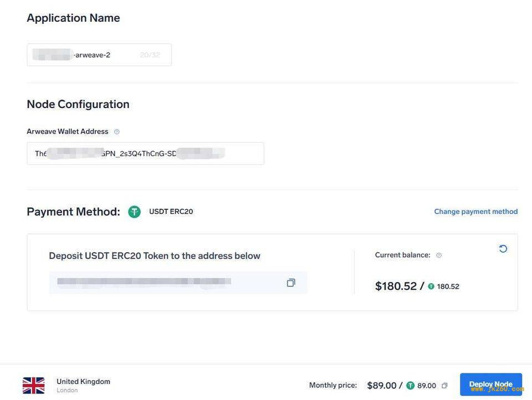Image resolution: width=532 pixels, height=400 pixels.
Task: Click the $89.00 monthly price
Action: click(x=382, y=386)
